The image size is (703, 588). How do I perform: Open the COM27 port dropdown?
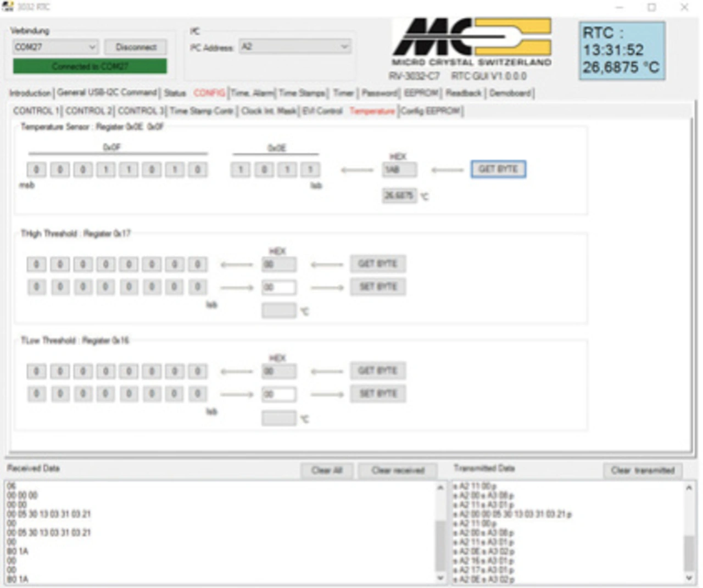coord(55,47)
